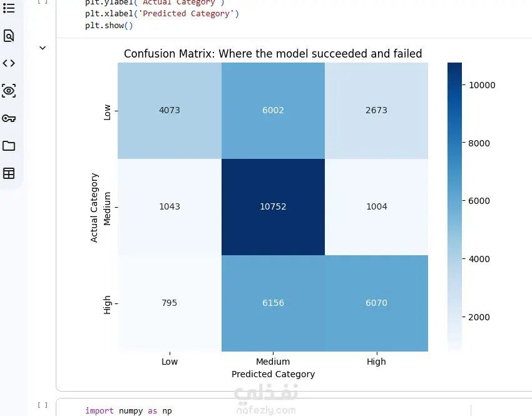Open Find and replace sidebar icon
The image size is (532, 416).
[x=9, y=36]
